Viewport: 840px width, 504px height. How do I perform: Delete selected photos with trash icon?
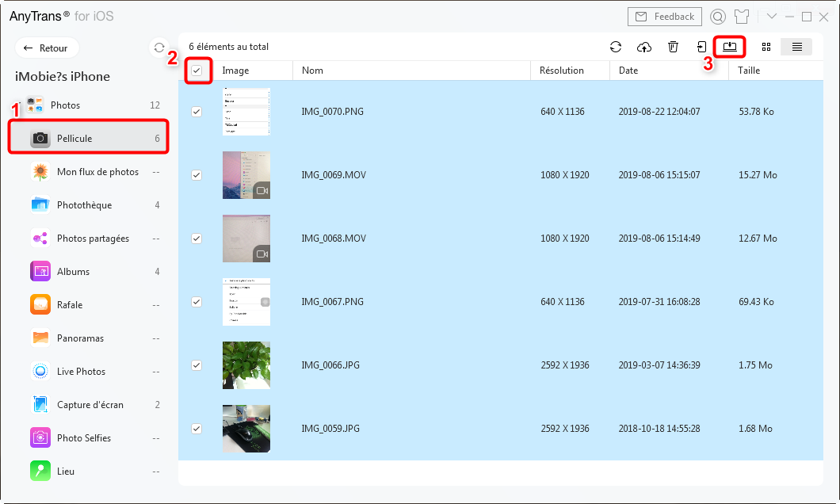coord(673,47)
